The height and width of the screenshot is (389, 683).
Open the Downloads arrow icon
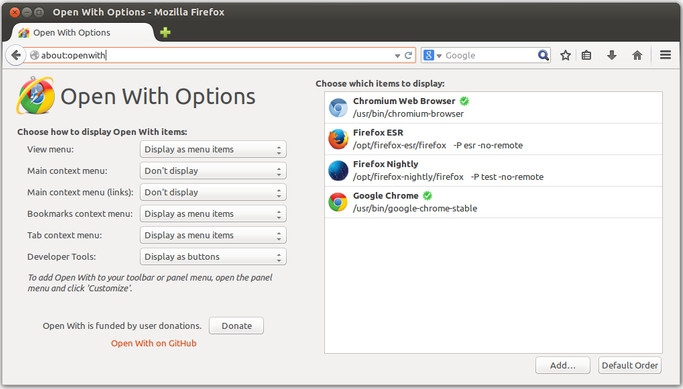pos(612,55)
